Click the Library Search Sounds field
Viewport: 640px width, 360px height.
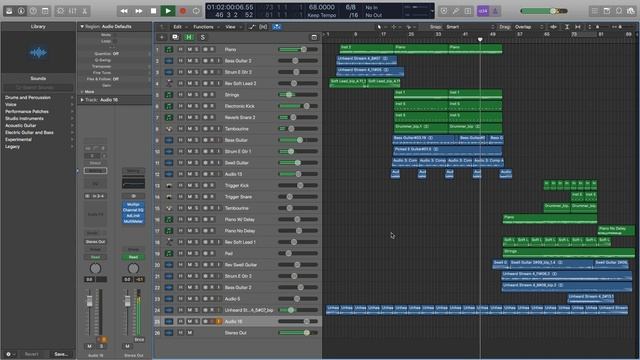[x=38, y=87]
